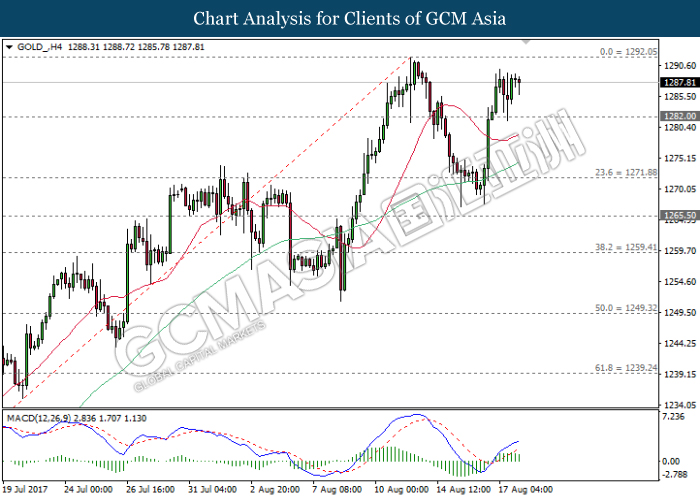Click the 1280.40 price axis value

coord(680,128)
